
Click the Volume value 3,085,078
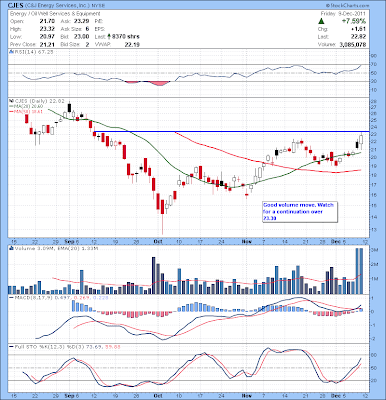coord(353,45)
